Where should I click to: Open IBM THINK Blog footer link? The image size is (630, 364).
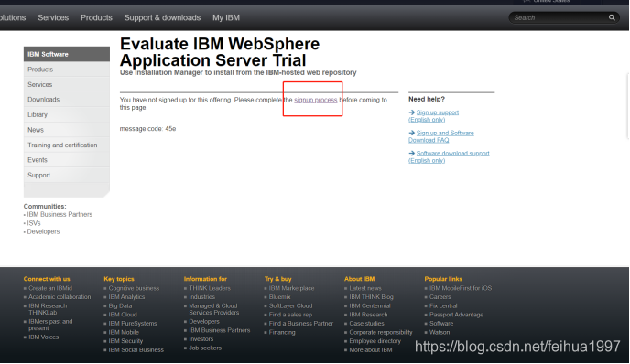371,297
